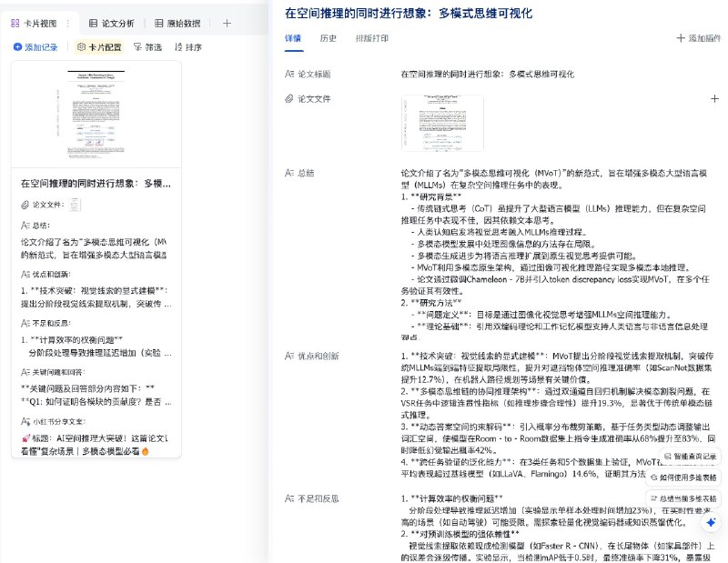Click the 论文文件 attachment field label
This screenshot has height=563, width=728.
(308, 98)
